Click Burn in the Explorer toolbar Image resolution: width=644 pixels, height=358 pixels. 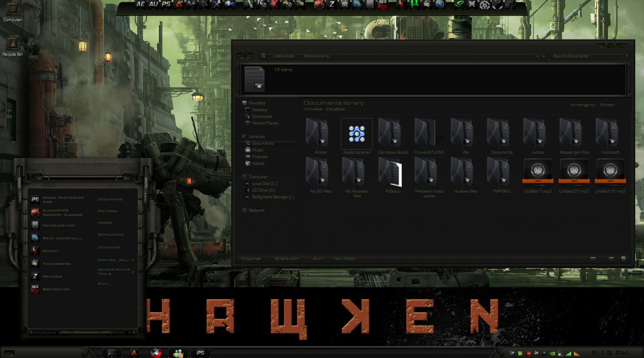[318, 258]
